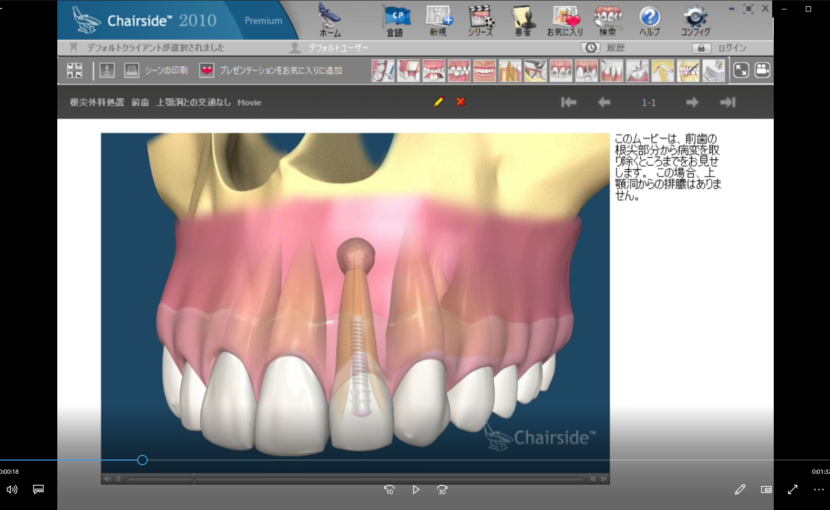Screen dimensions: 830x510
Task: Open the teeth with blue instrument thumbnail
Action: (x=688, y=70)
